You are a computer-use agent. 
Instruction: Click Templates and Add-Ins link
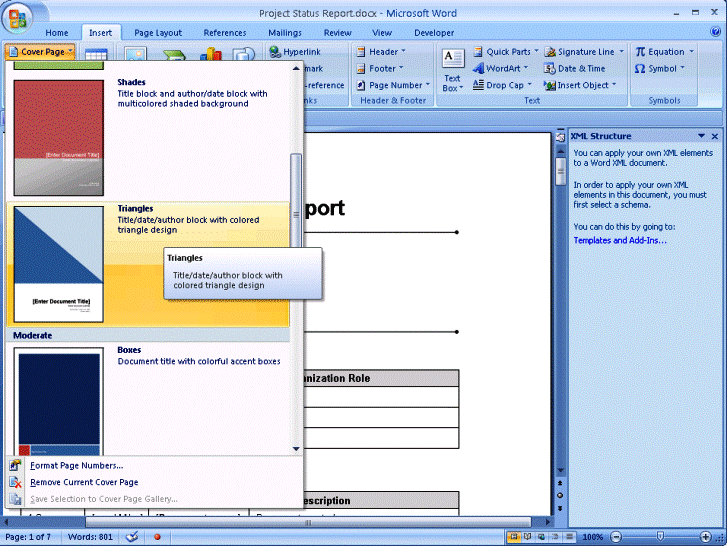(620, 241)
